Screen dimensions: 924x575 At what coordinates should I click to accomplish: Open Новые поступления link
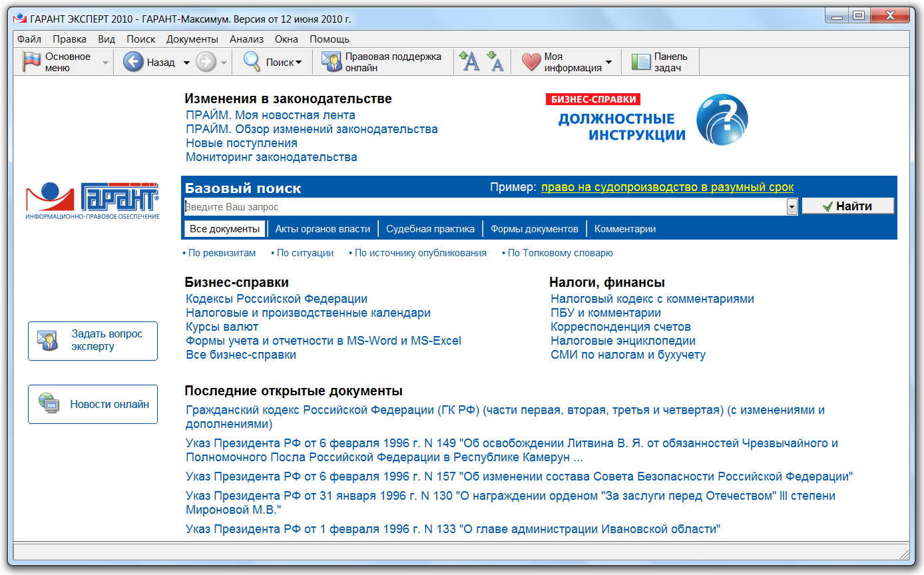click(x=242, y=143)
